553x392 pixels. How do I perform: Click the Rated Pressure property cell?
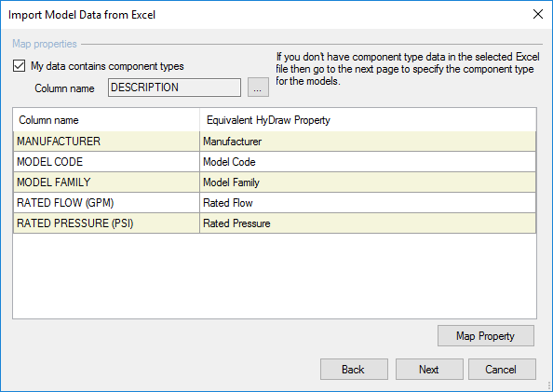pos(368,223)
